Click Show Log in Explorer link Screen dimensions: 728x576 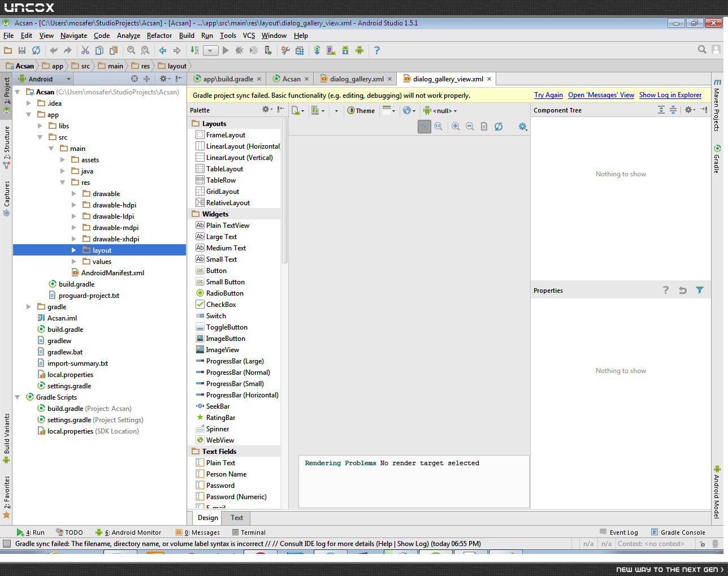670,95
